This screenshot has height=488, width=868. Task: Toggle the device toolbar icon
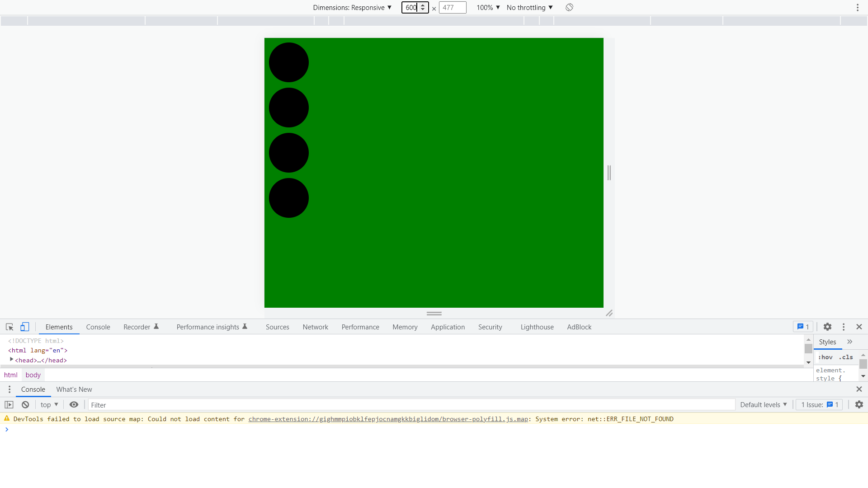click(x=25, y=327)
